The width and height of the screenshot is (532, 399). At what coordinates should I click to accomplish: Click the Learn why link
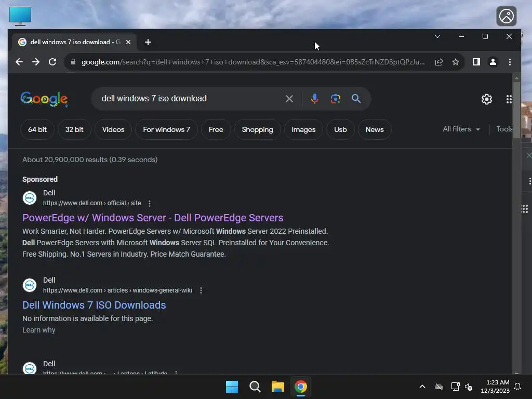point(38,330)
